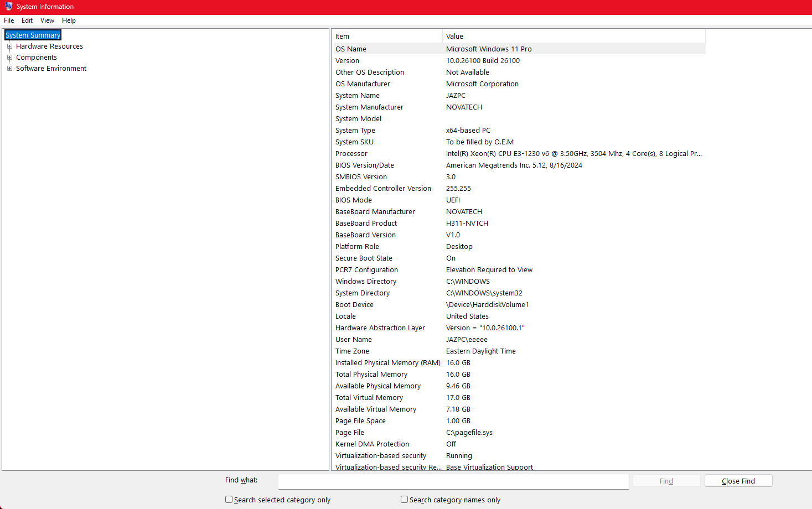Viewport: 812px width, 509px height.
Task: Click the Value column header
Action: [574, 37]
